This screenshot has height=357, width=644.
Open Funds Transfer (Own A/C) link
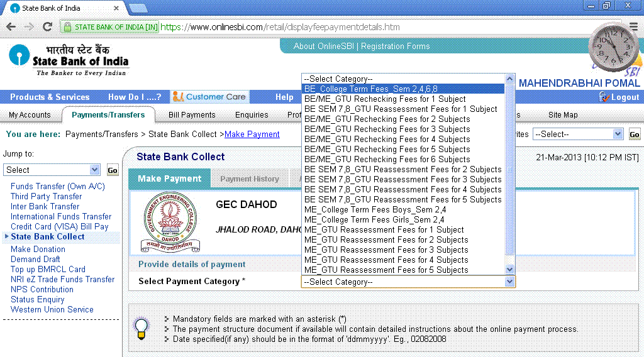(58, 186)
